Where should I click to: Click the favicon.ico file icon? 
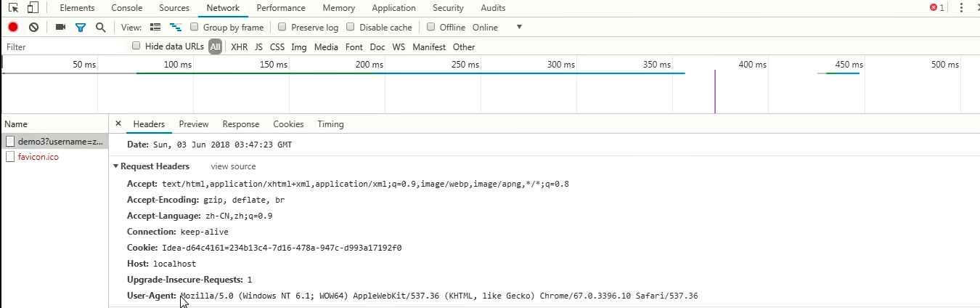(x=10, y=157)
